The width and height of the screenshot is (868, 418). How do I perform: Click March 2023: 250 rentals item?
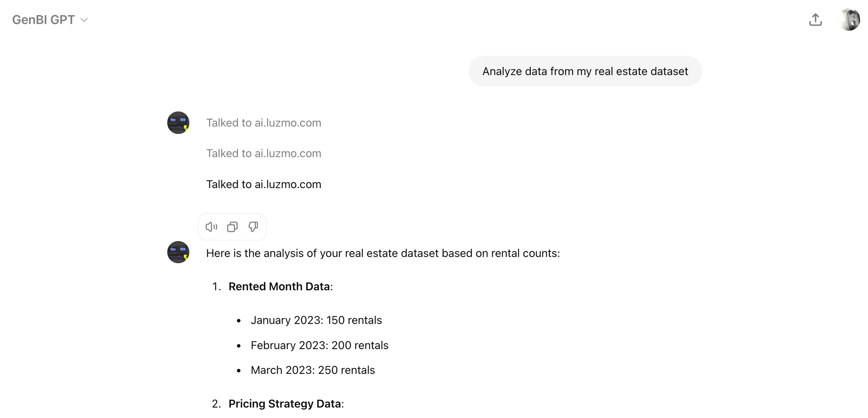pos(313,370)
